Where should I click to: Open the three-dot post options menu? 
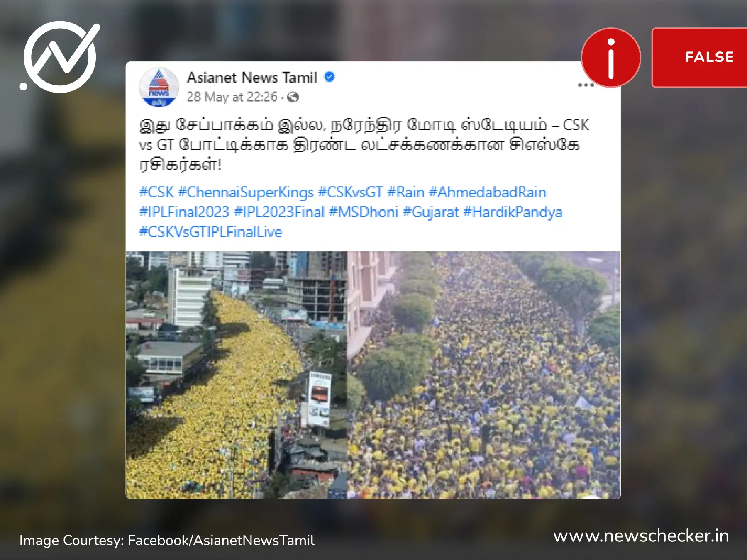(586, 85)
